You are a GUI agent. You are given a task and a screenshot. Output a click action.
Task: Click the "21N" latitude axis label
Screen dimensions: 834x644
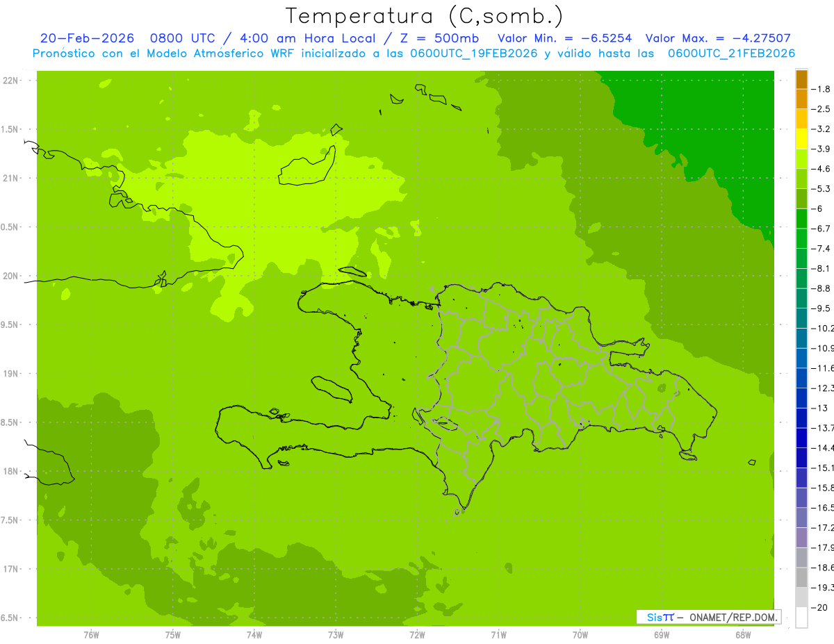pos(10,179)
